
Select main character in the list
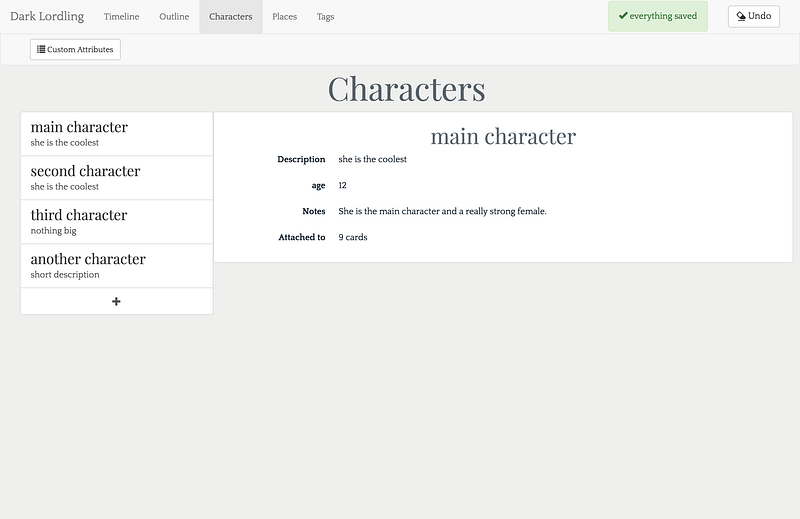click(116, 134)
